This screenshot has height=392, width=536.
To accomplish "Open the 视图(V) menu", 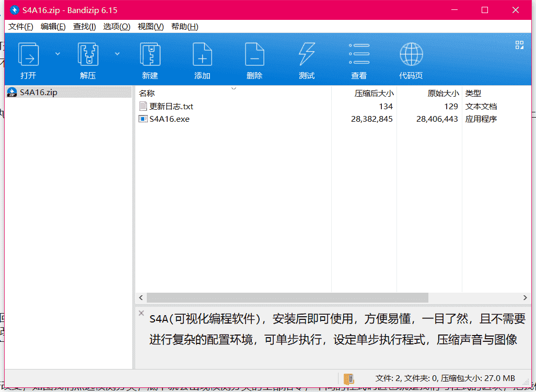I will click(x=150, y=27).
